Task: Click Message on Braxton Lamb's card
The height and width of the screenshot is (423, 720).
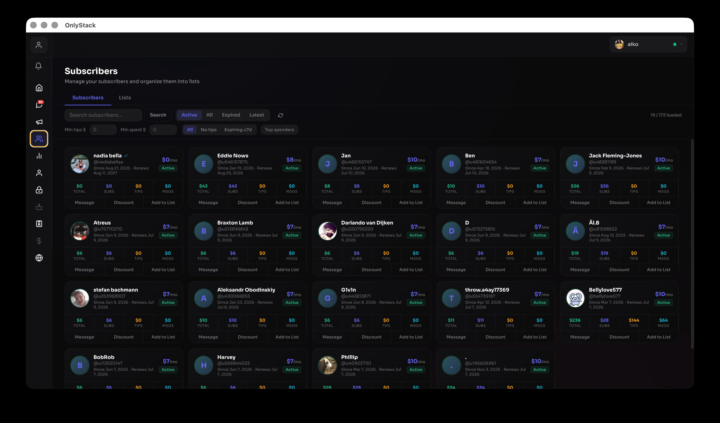Action: (x=208, y=270)
